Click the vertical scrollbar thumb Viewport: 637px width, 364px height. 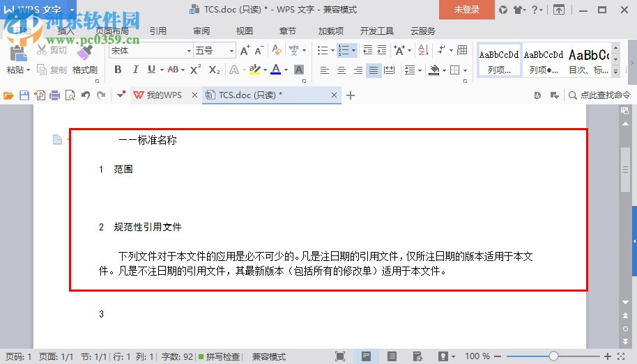click(626, 170)
